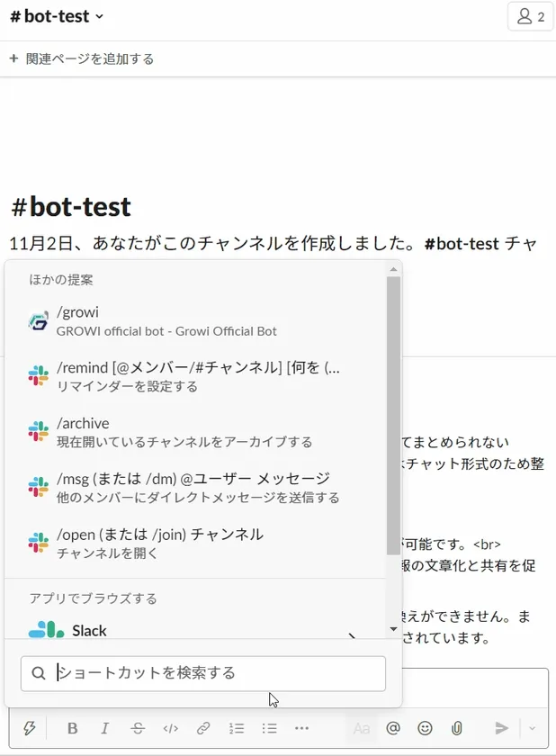Viewport: 556px width, 756px height.
Task: Start an ordered numbered list
Action: (x=237, y=728)
